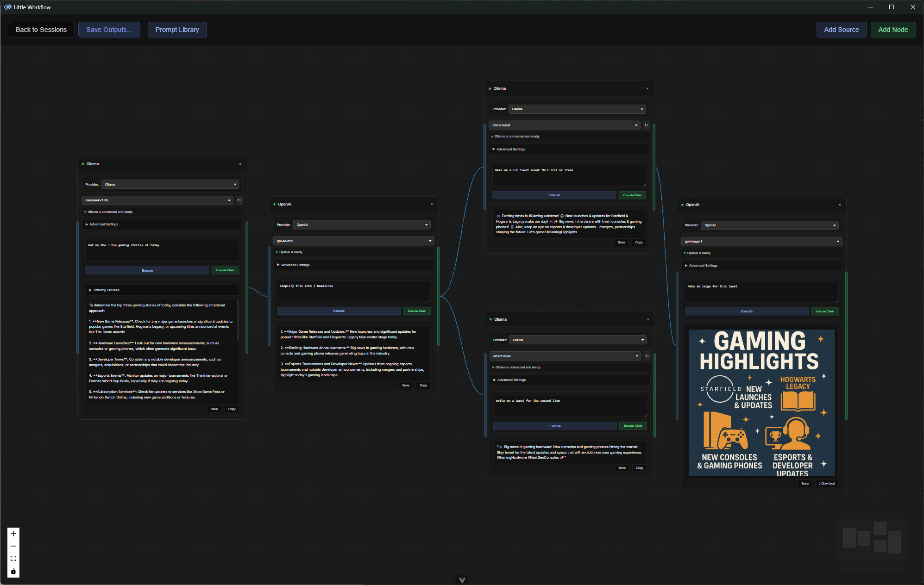Expand the Thinking Process section

[x=106, y=290]
